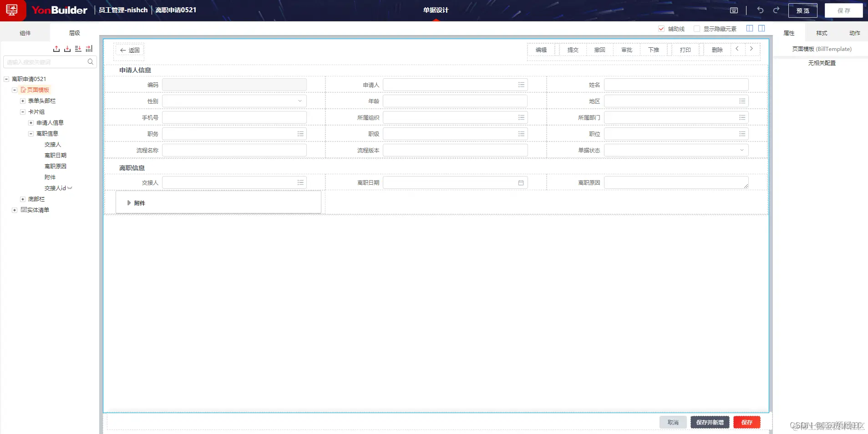Click the 打印 toolbar button
The height and width of the screenshot is (434, 868).
[x=685, y=50]
